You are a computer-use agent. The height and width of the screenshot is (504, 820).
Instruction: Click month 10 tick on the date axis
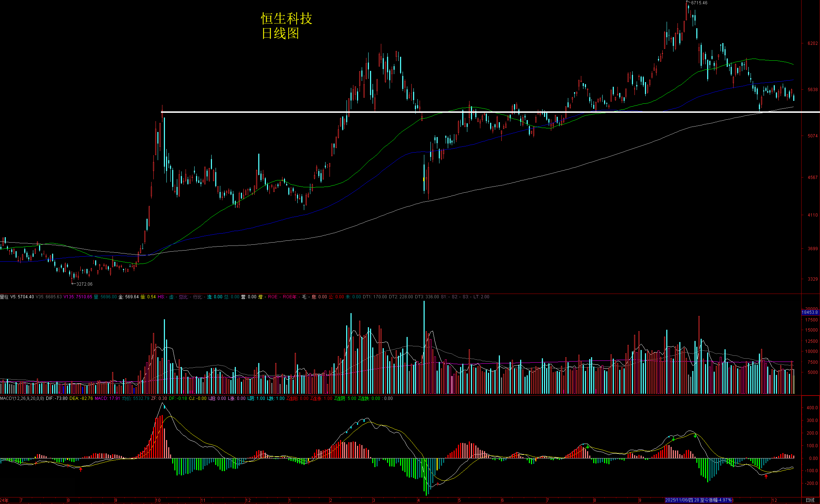[158, 500]
